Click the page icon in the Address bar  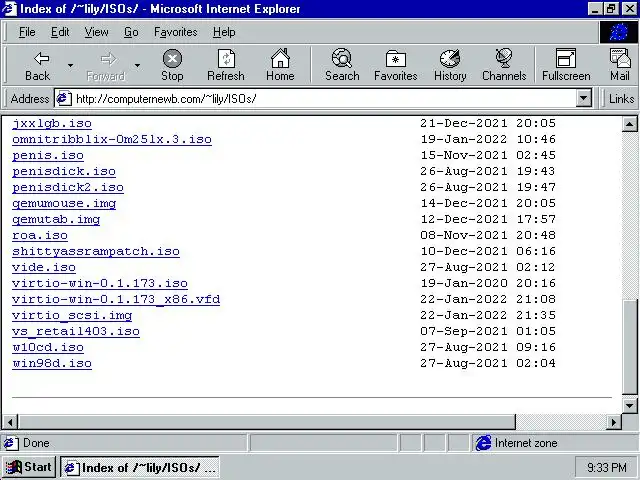[x=64, y=99]
